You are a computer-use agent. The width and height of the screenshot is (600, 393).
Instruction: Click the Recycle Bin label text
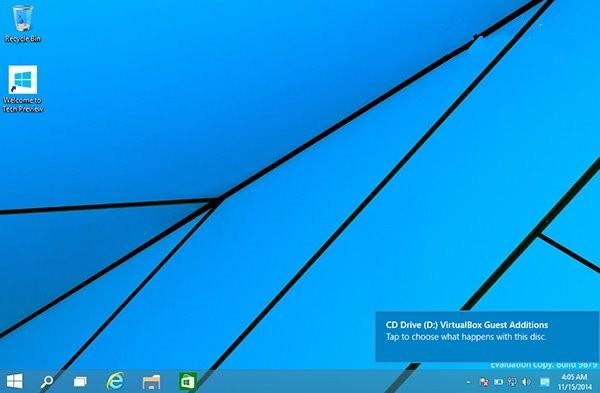coord(23,39)
